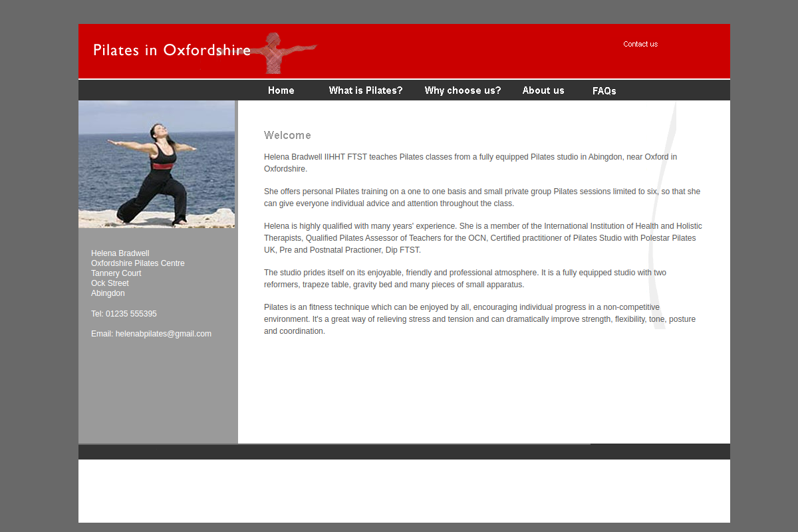Click the Tel: 01235 555395 phone line
This screenshot has height=532, width=798.
pyautogui.click(x=124, y=314)
